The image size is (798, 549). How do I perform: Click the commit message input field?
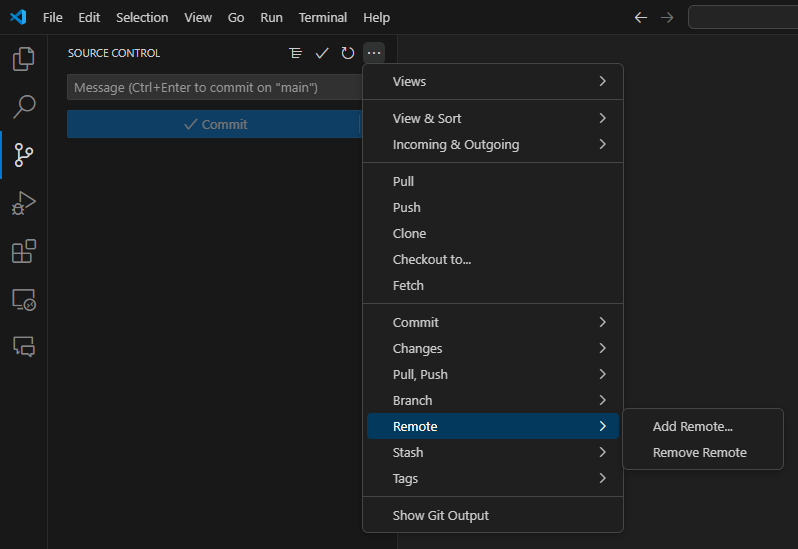click(x=212, y=88)
